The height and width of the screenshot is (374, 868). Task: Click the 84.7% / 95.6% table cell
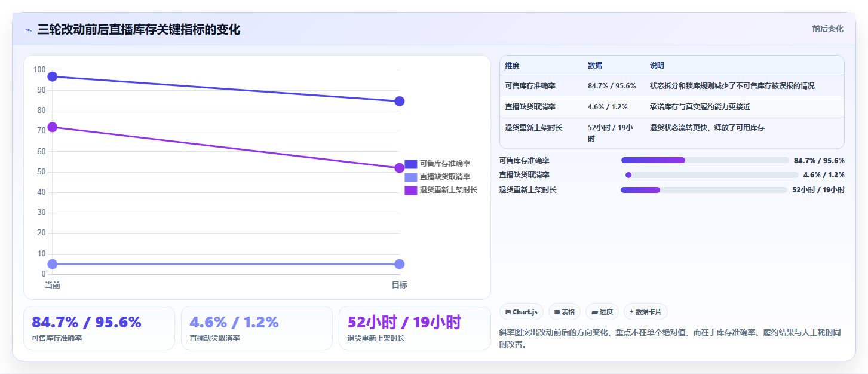point(612,86)
